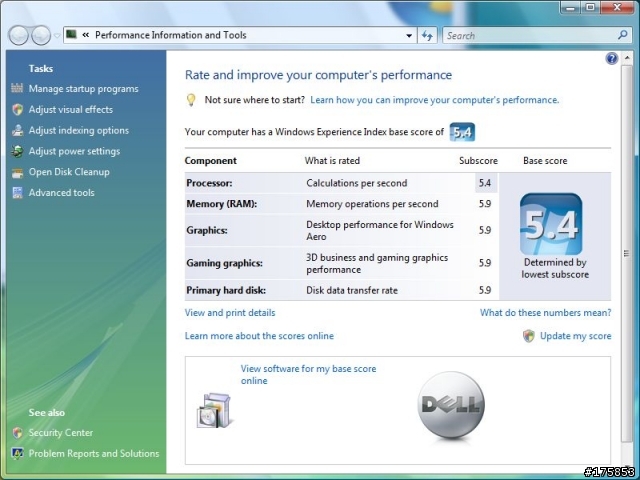Click the refresh arrows button in address bar
The image size is (640, 480).
pos(427,36)
